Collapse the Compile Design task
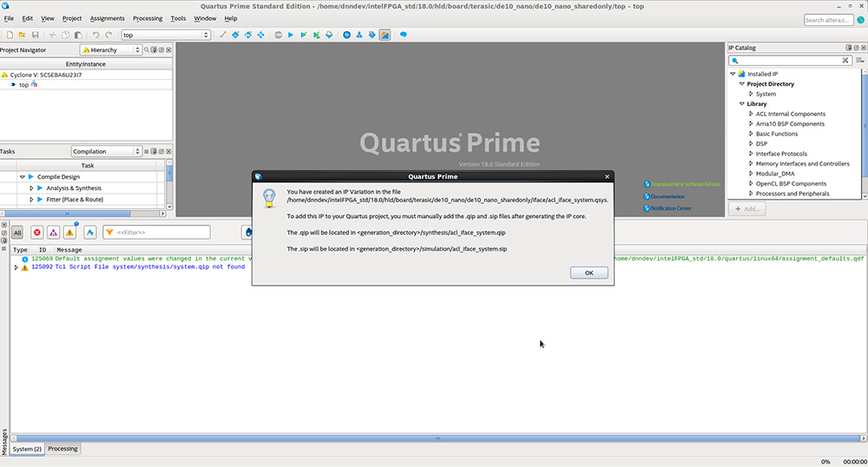 pyautogui.click(x=23, y=177)
